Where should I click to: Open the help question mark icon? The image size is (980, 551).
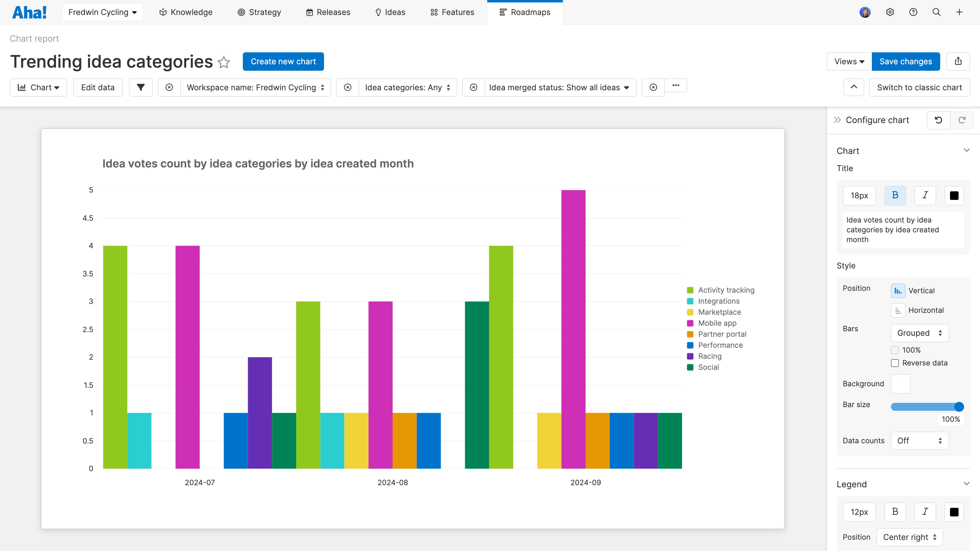click(x=914, y=12)
